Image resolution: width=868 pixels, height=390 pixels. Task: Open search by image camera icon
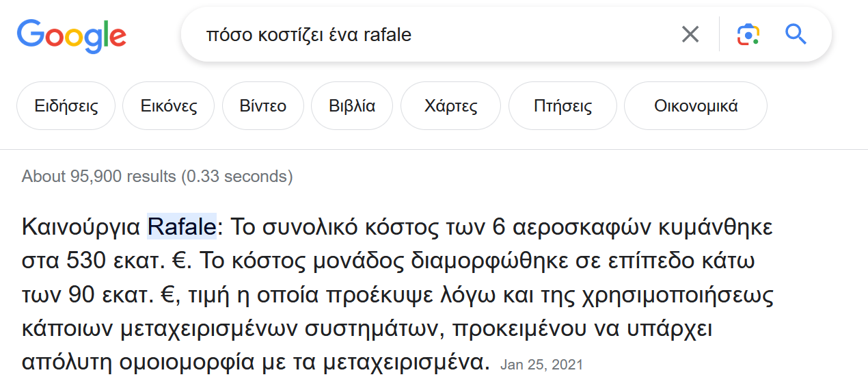[748, 34]
